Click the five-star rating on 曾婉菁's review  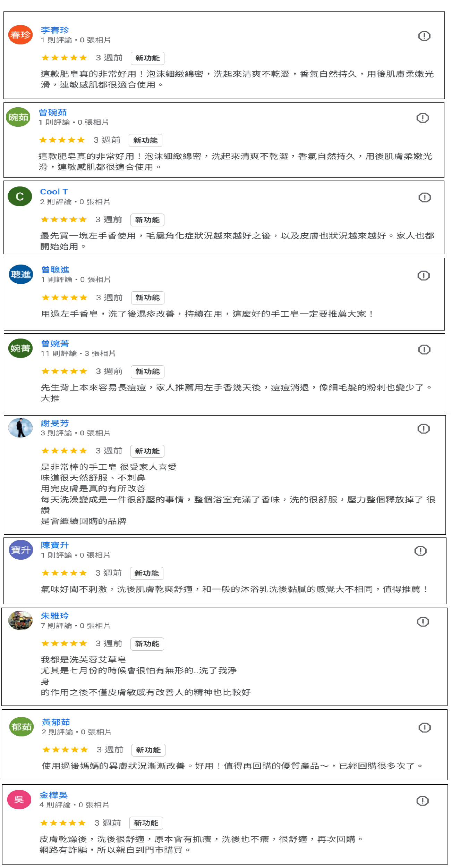coord(64,372)
